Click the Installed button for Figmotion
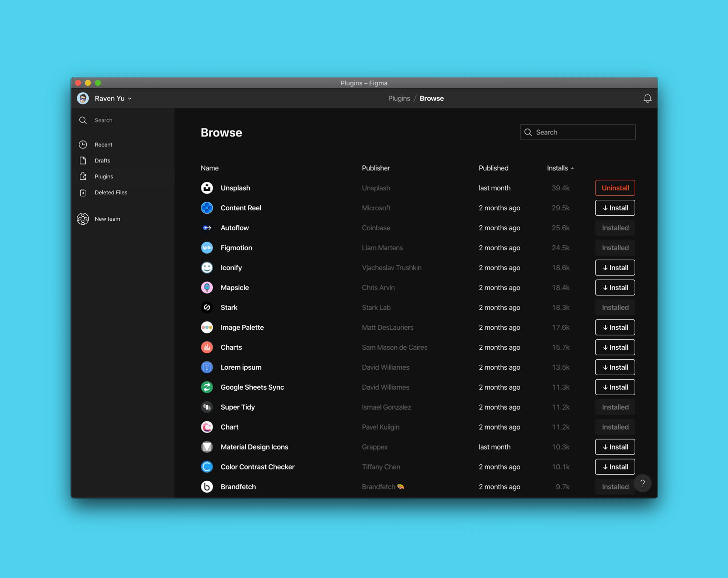 click(x=615, y=248)
